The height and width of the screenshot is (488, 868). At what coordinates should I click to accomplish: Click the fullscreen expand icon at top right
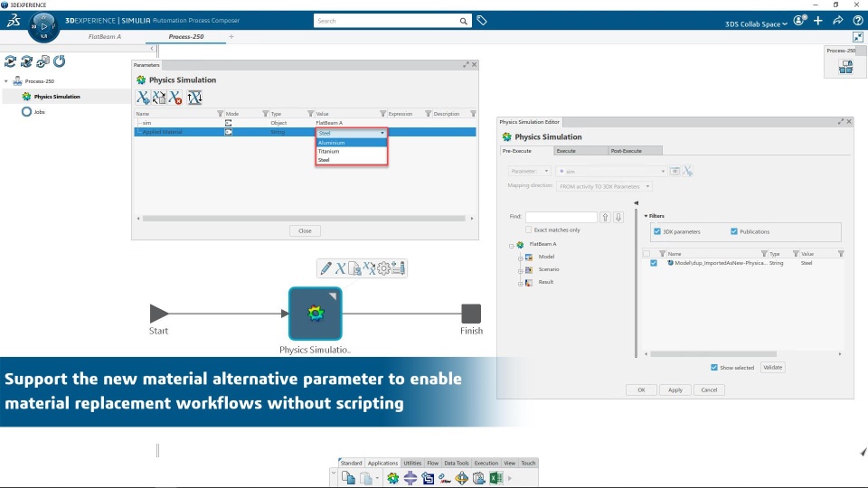(x=857, y=37)
